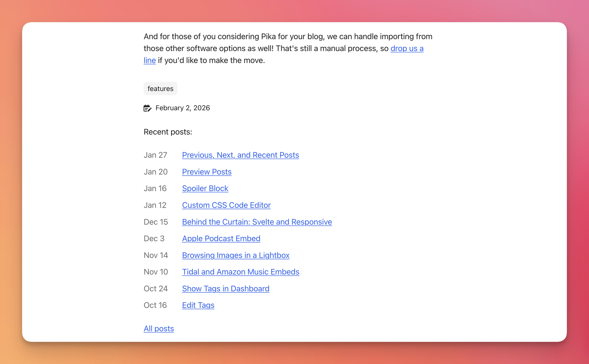Select the 'features' tag
Screen dimensions: 589x364
(x=160, y=89)
